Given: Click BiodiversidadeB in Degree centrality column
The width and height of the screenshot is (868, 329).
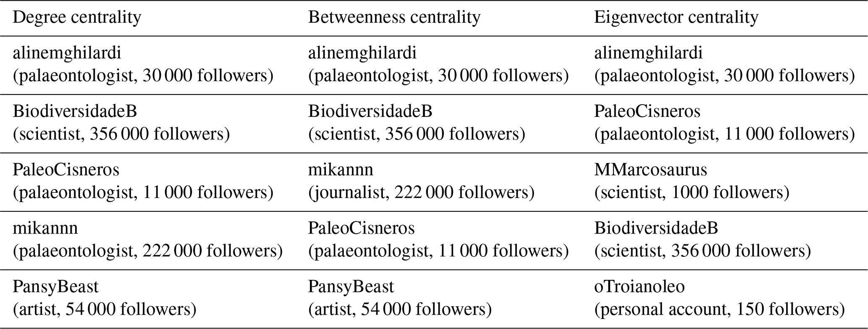Looking at the screenshot, I should pyautogui.click(x=75, y=111).
